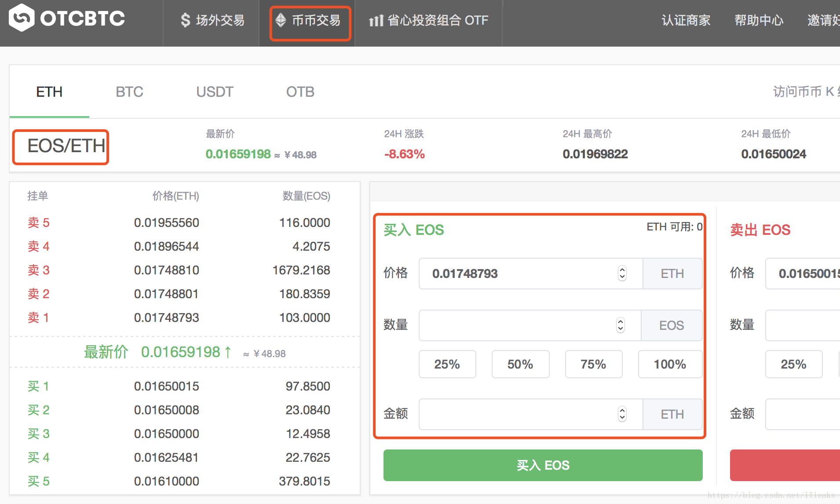The image size is (840, 504).
Task: Click the buy price stepper arrows
Action: point(622,274)
